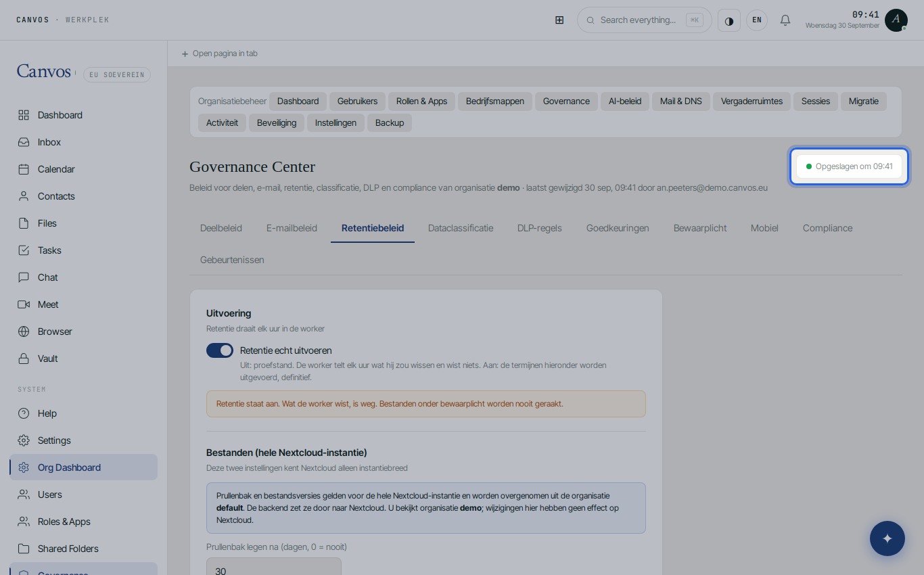Image resolution: width=924 pixels, height=575 pixels.
Task: Open Browser globe icon in sidebar
Action: point(24,331)
